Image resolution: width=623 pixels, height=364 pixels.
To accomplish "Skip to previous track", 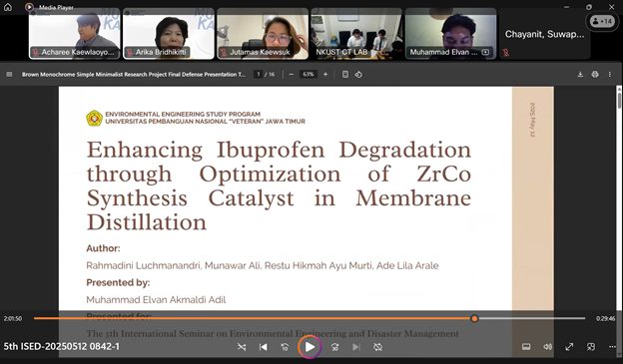I will tap(263, 347).
